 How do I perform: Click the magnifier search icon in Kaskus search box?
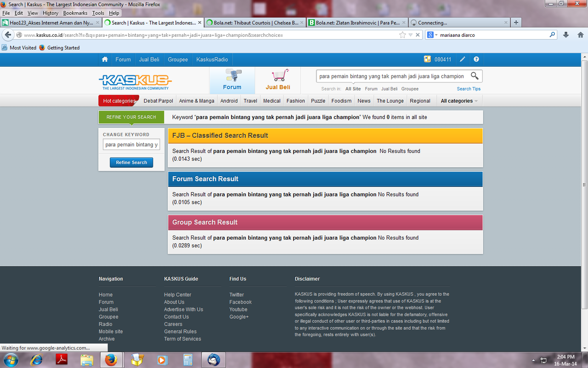475,76
